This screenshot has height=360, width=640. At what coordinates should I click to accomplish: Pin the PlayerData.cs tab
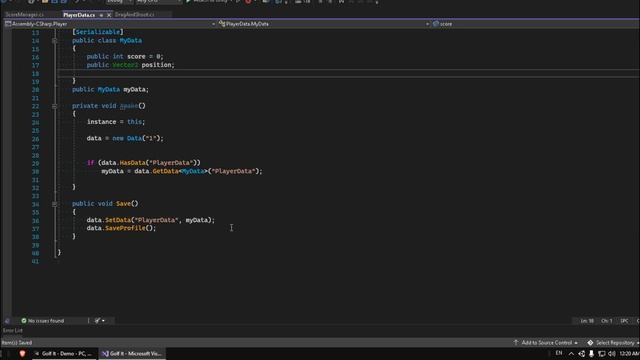point(101,15)
